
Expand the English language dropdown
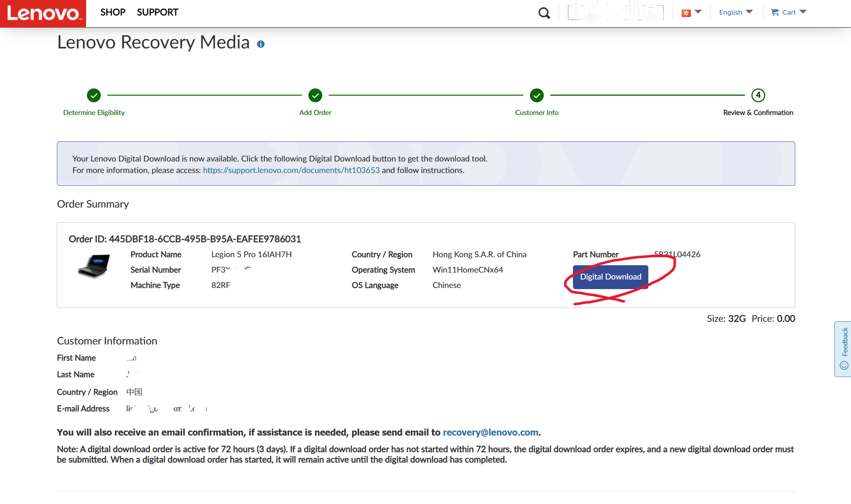tap(736, 12)
